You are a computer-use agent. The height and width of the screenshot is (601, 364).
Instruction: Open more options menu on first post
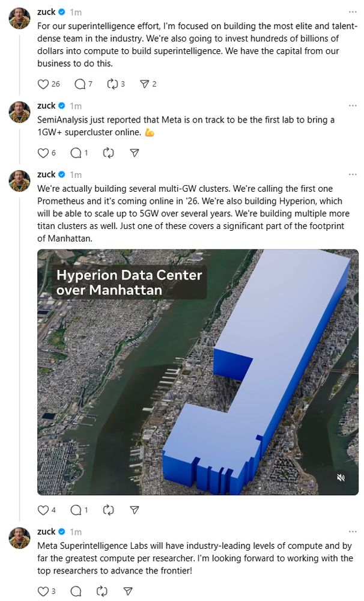pyautogui.click(x=353, y=12)
